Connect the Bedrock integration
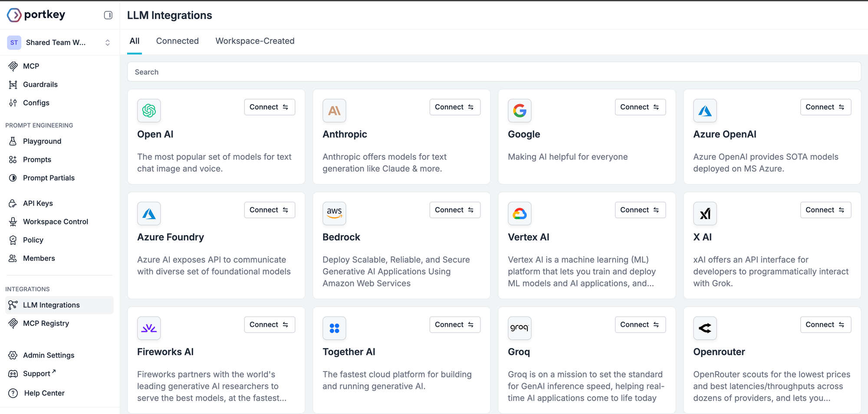This screenshot has width=868, height=414. point(454,210)
